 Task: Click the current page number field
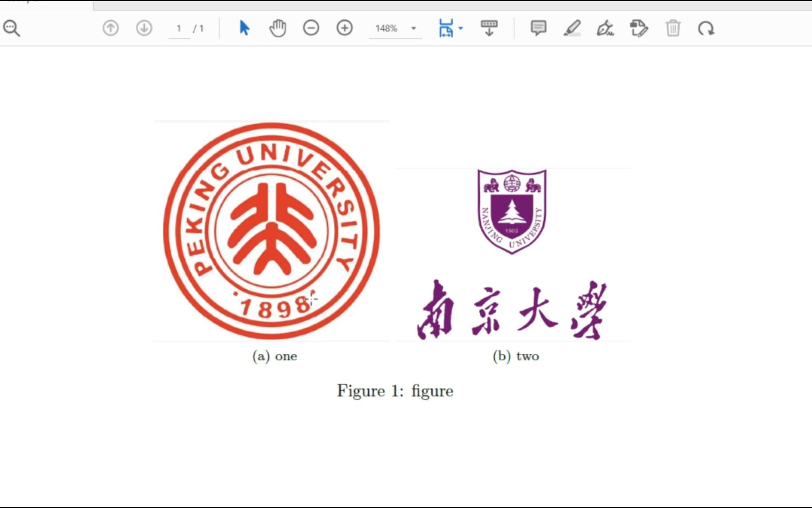coord(179,29)
